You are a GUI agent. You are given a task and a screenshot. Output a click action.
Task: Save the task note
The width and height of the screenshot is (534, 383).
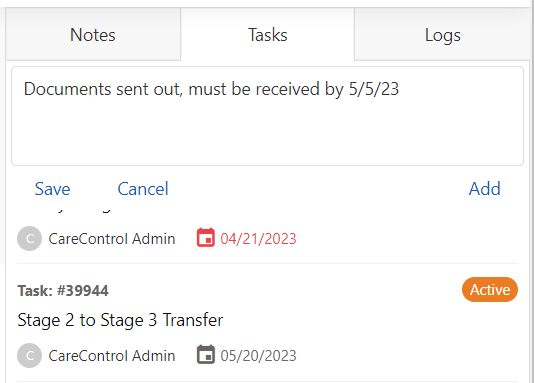[x=52, y=189]
